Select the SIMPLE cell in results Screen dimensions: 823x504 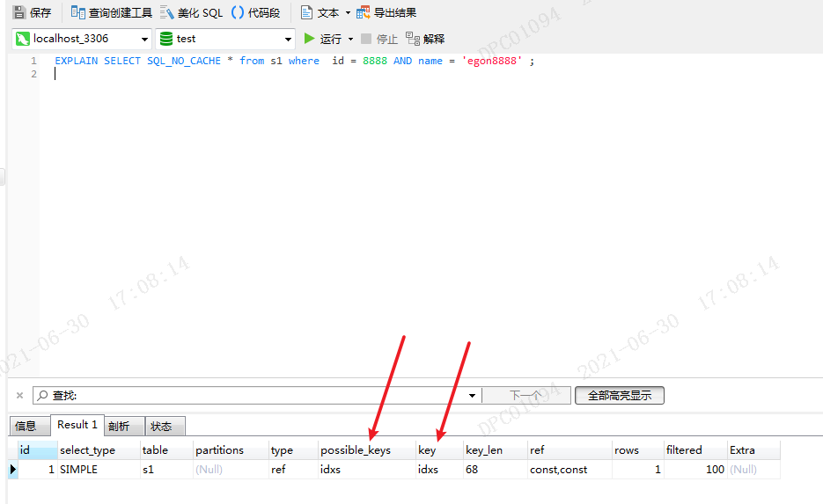(x=99, y=470)
